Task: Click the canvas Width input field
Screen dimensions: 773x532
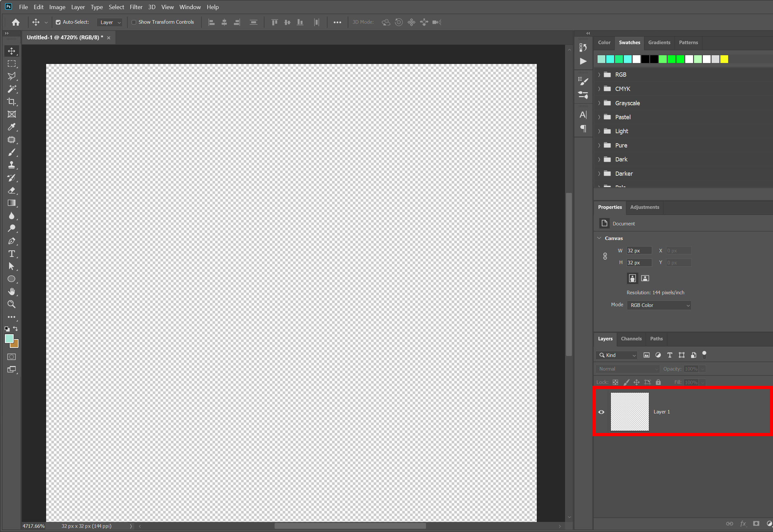Action: [x=638, y=251]
